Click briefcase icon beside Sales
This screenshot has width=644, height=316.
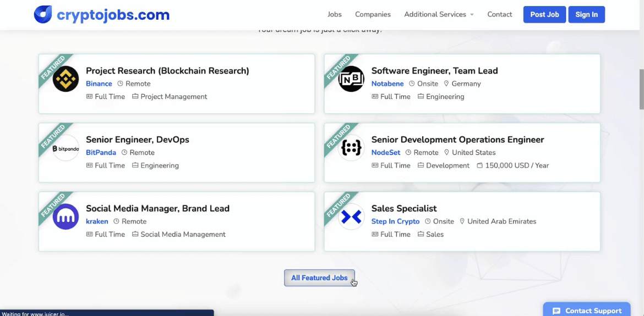click(421, 235)
